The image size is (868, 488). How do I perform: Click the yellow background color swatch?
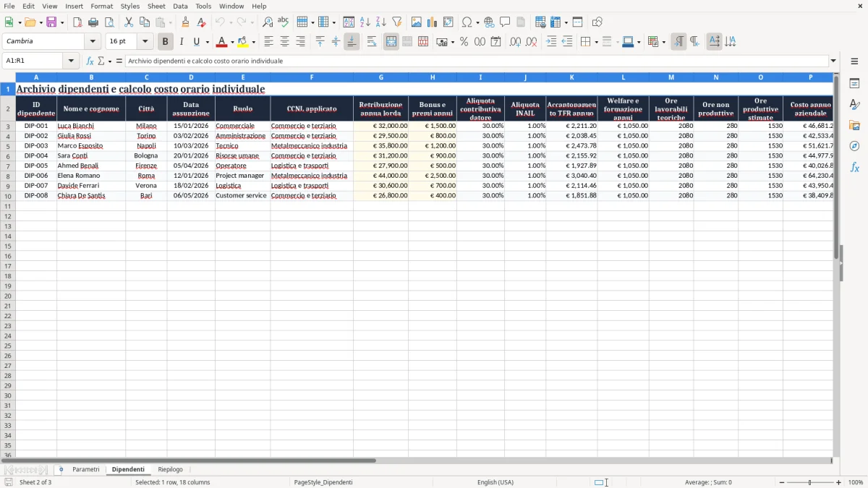point(243,42)
